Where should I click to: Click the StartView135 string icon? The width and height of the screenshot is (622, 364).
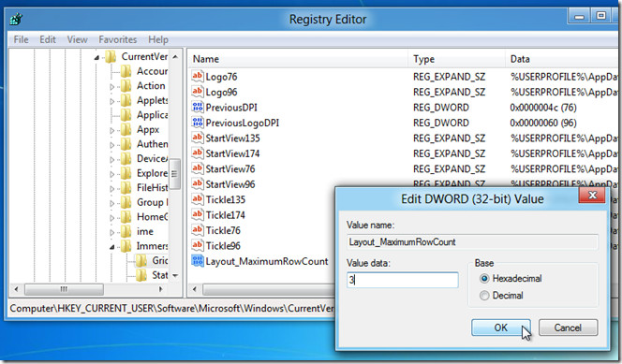[197, 138]
